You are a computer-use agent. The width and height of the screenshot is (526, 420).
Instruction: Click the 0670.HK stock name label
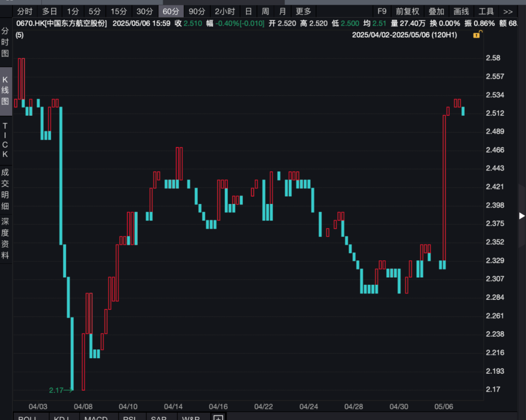pyautogui.click(x=62, y=23)
